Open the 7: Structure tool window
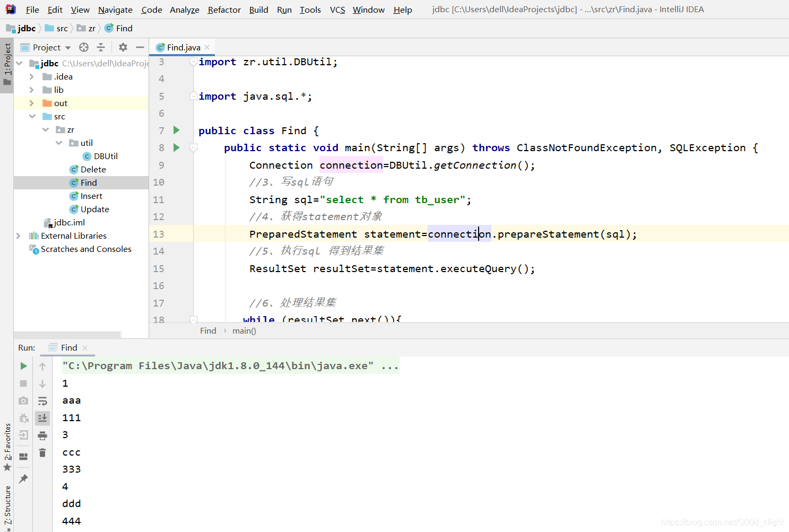 [x=7, y=508]
